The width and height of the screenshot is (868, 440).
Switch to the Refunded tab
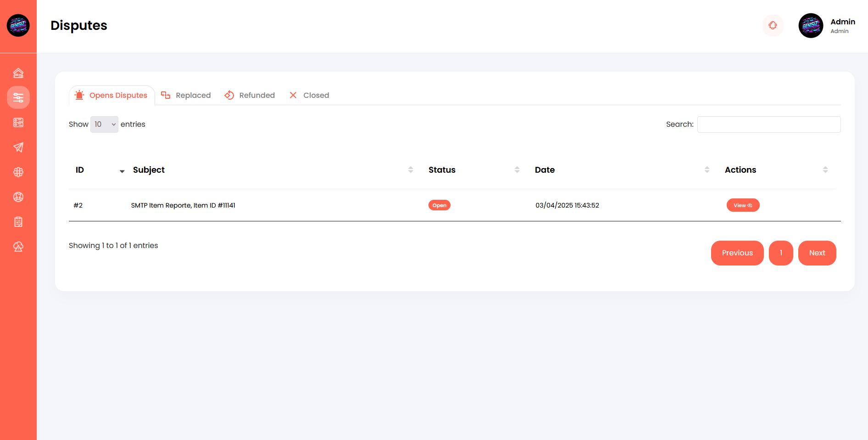coord(250,95)
